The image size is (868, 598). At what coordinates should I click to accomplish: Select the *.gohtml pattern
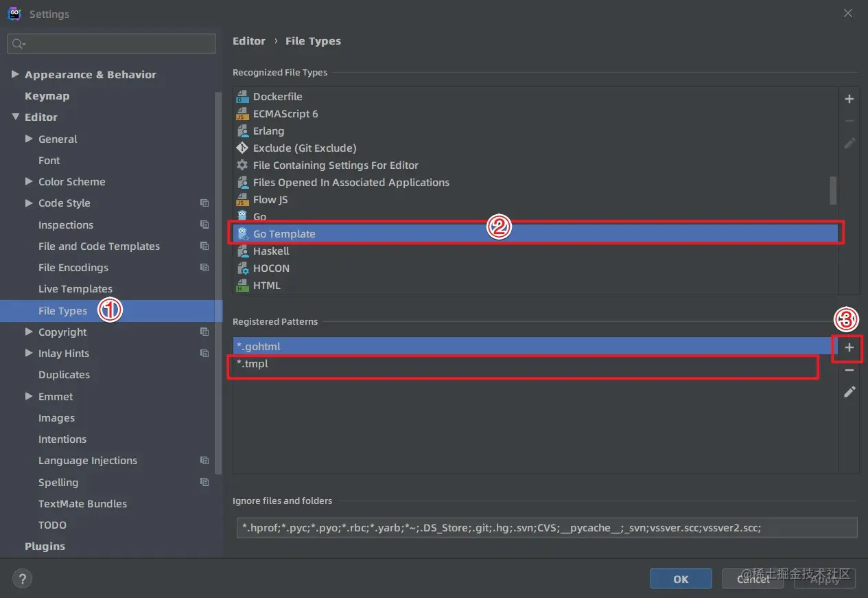(x=535, y=346)
